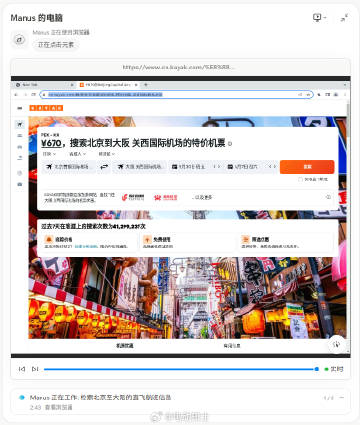Skip to previous step in the playback bar
360x425 pixels.
[x=22, y=369]
